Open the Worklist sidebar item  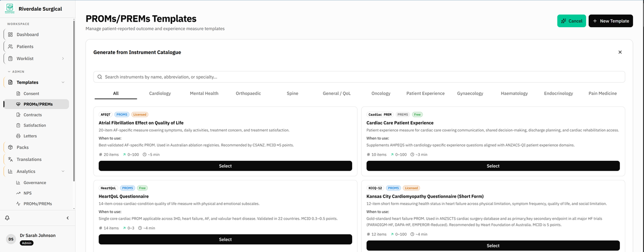coord(36,58)
